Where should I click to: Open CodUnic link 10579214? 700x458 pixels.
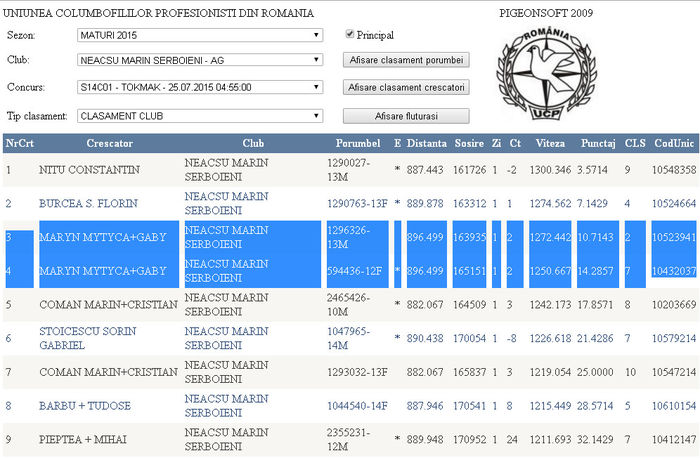tap(675, 339)
